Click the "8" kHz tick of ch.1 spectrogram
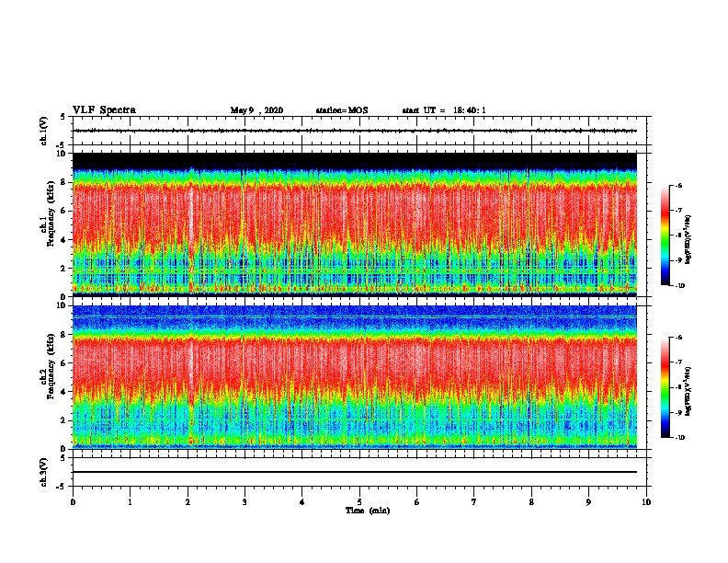Screen dimensions: 728x563 coord(63,182)
